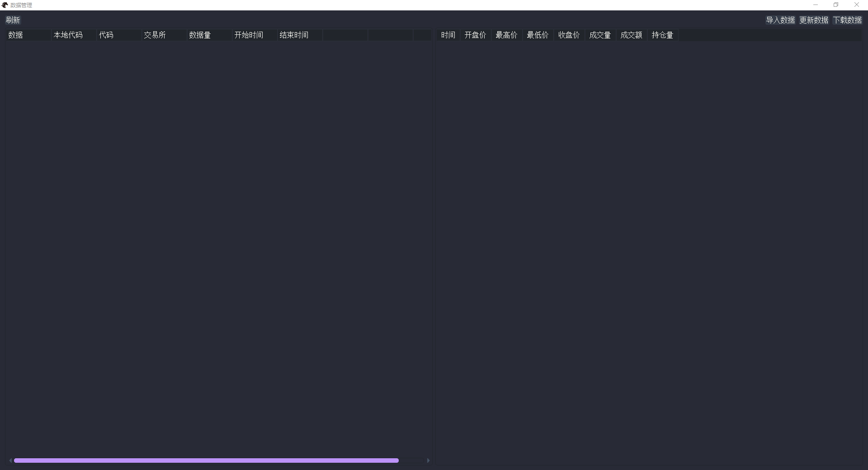Select the 成交量 column header
Image resolution: width=868 pixels, height=470 pixels.
[600, 35]
